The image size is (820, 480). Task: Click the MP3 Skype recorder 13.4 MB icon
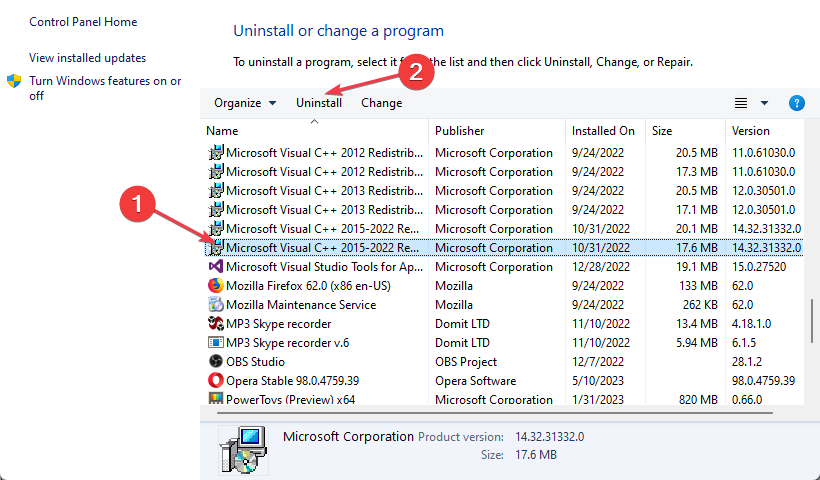point(215,324)
